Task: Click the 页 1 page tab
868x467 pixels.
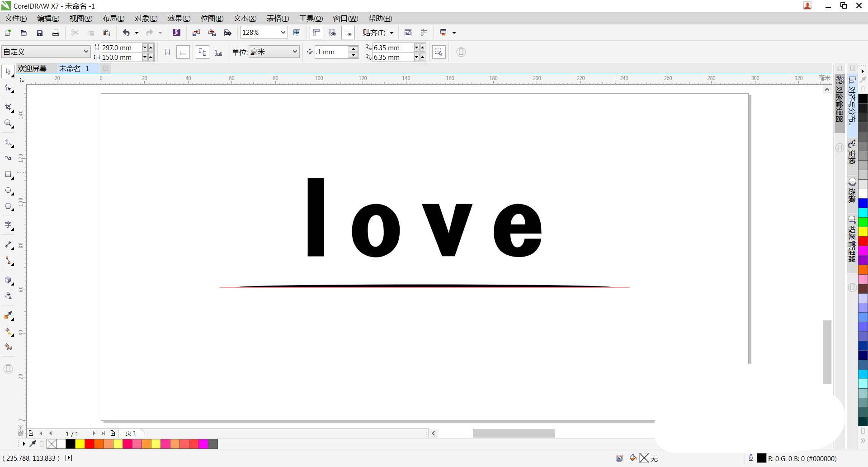Action: 131,433
